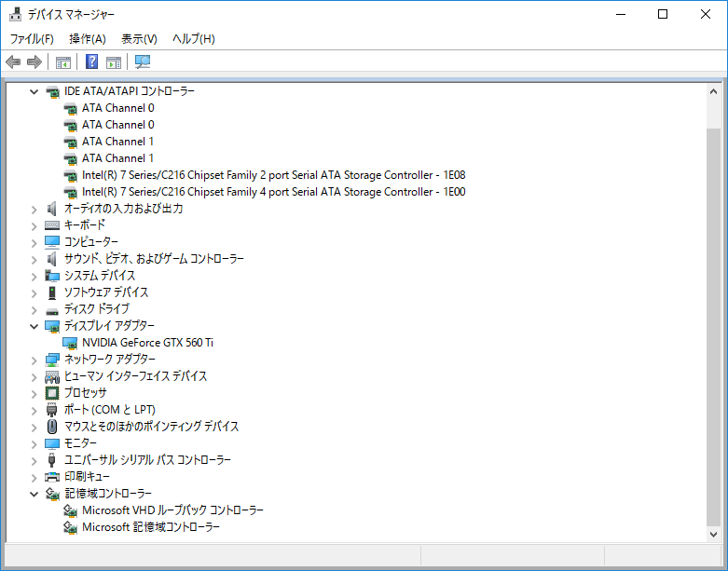Click the Back arrow toolbar button
This screenshot has height=571, width=728.
pos(13,62)
